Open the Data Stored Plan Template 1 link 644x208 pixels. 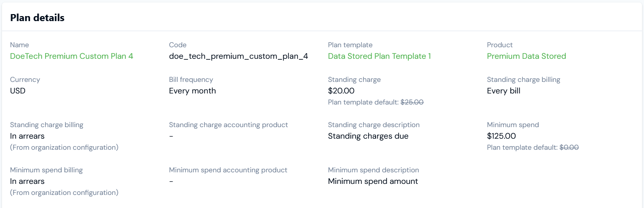click(379, 56)
